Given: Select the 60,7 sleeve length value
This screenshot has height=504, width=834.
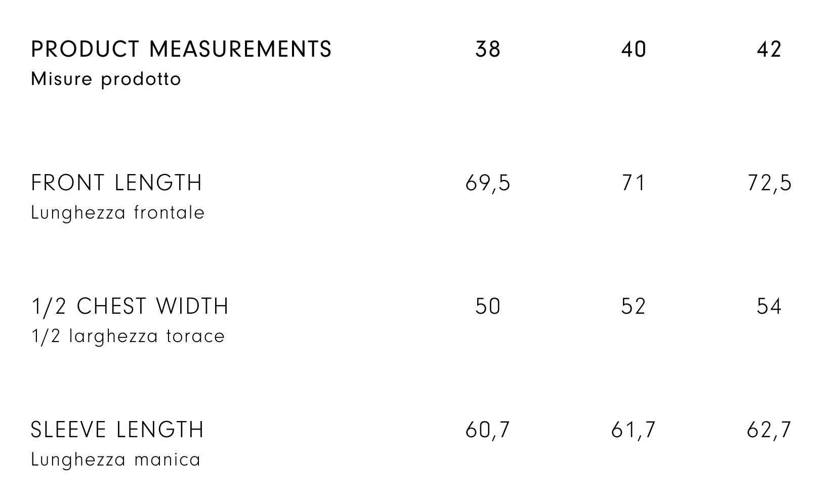Looking at the screenshot, I should coord(488,430).
